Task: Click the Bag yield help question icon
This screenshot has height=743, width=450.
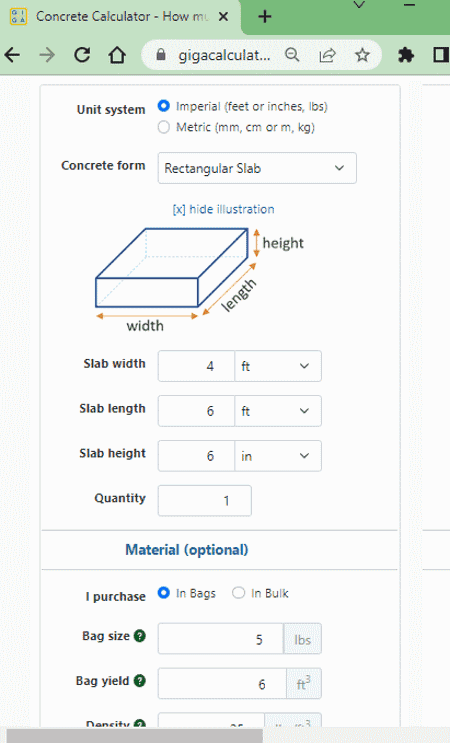Action: pyautogui.click(x=140, y=681)
